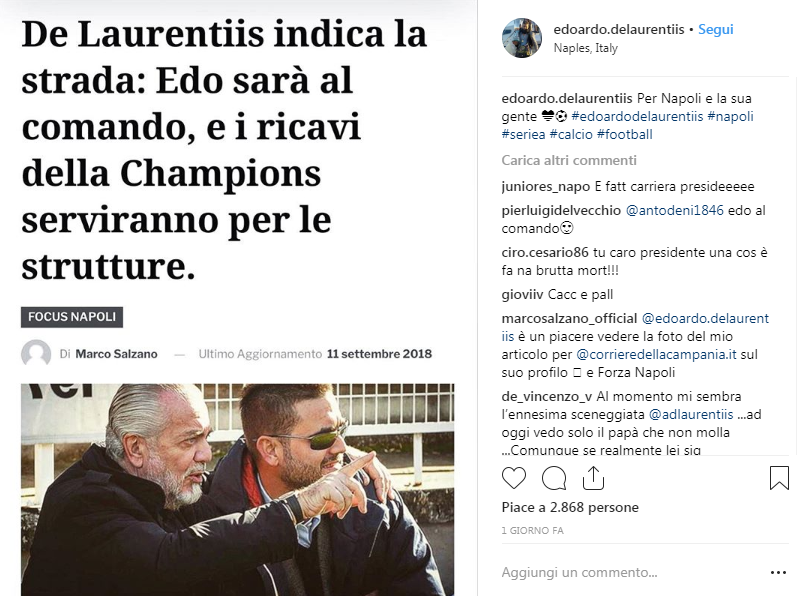This screenshot has width=797, height=596.
Task: Open the #football hashtag
Action: pyautogui.click(x=625, y=135)
